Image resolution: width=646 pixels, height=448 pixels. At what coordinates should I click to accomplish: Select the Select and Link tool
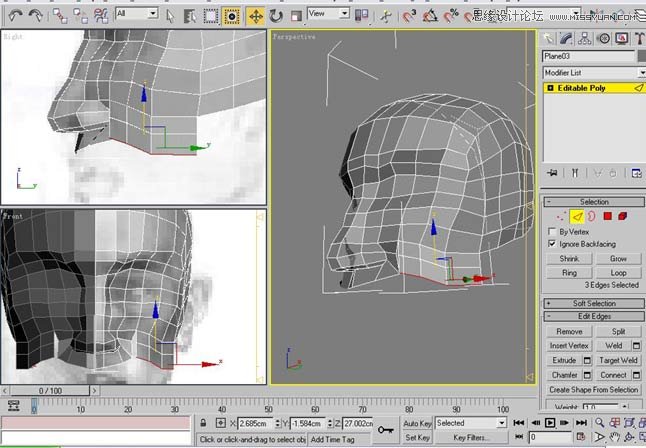(60, 16)
